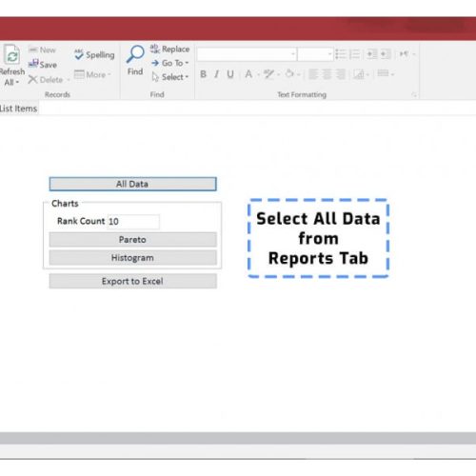Click the font size combo box

[315, 54]
